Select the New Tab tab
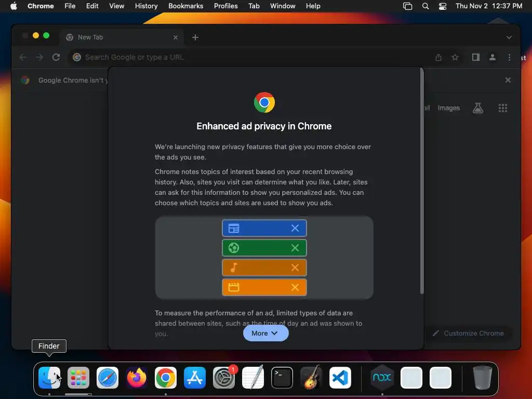 coord(122,37)
